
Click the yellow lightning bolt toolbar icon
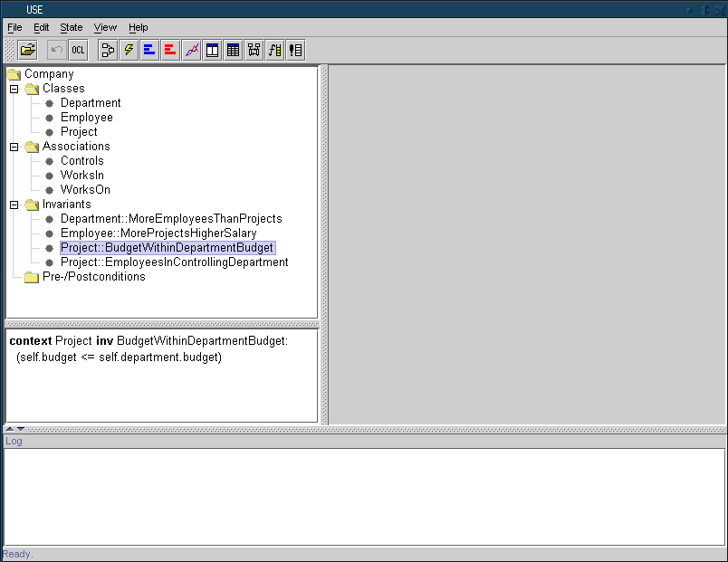pyautogui.click(x=129, y=50)
